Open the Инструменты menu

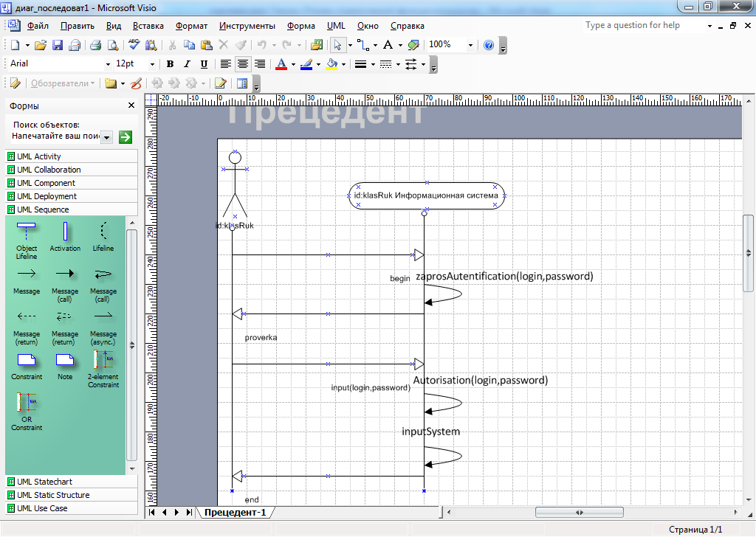pyautogui.click(x=247, y=26)
